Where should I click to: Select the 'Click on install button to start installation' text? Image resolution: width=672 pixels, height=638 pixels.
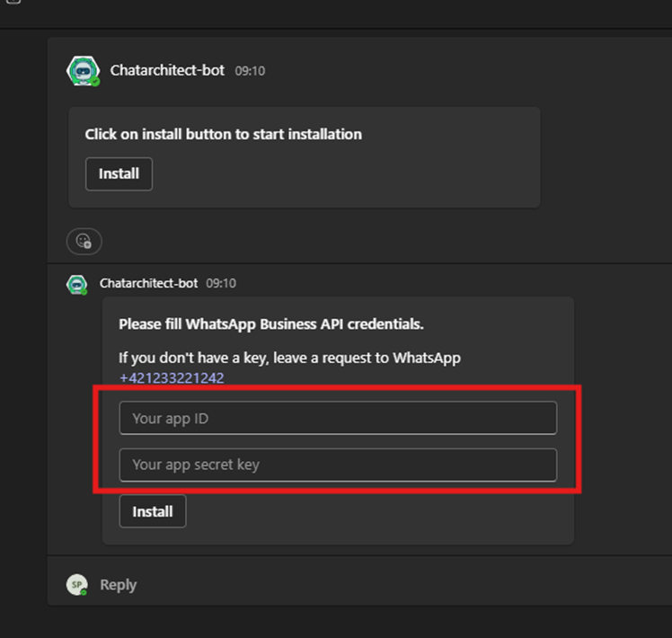coord(224,134)
